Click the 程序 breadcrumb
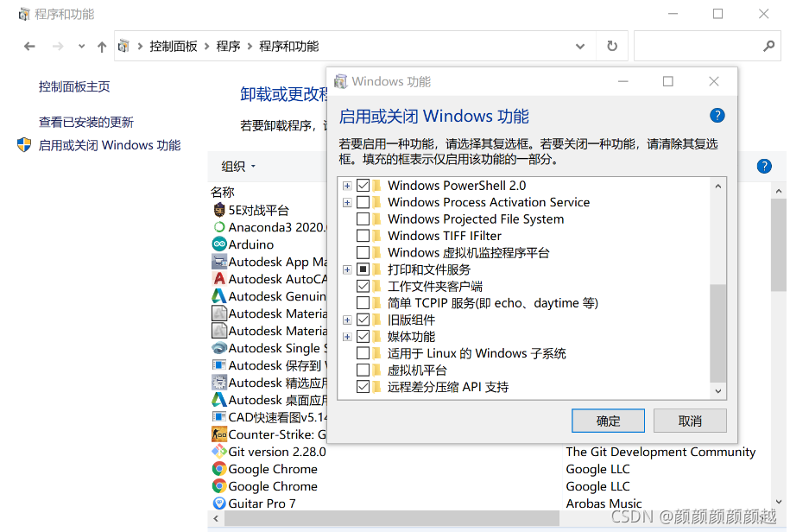Image resolution: width=790 pixels, height=532 pixels. (228, 47)
